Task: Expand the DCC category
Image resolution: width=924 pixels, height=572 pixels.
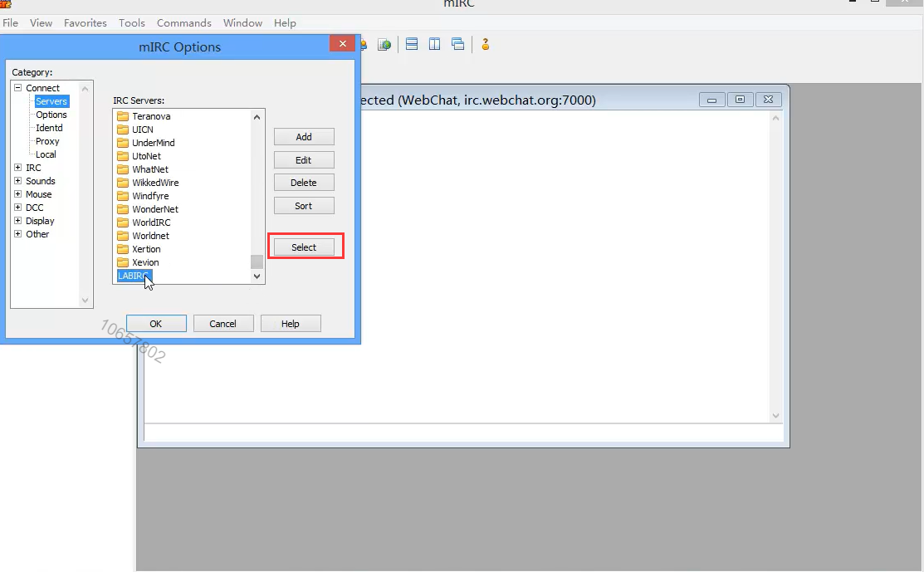Action: (x=17, y=208)
